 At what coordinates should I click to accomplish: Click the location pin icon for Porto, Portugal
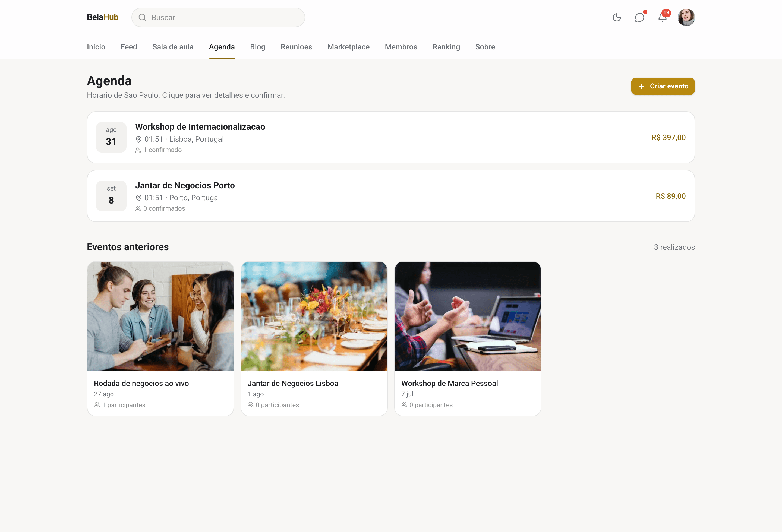pos(138,198)
